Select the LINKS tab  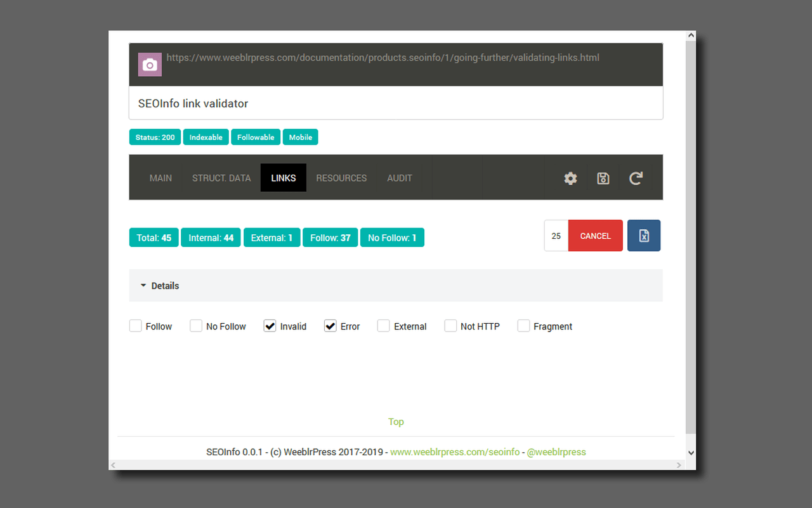(x=284, y=178)
